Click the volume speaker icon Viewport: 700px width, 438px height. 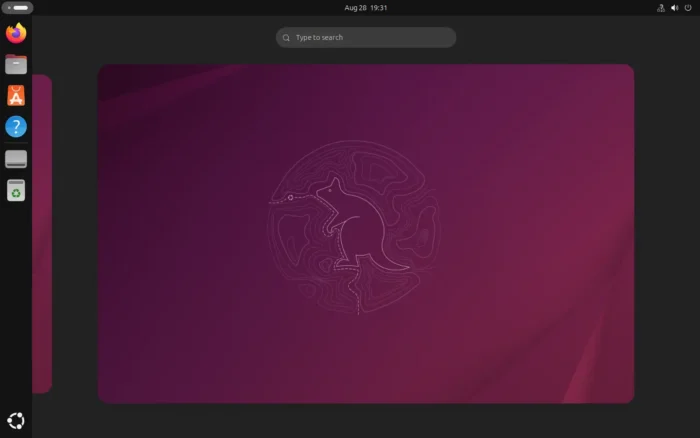674,7
